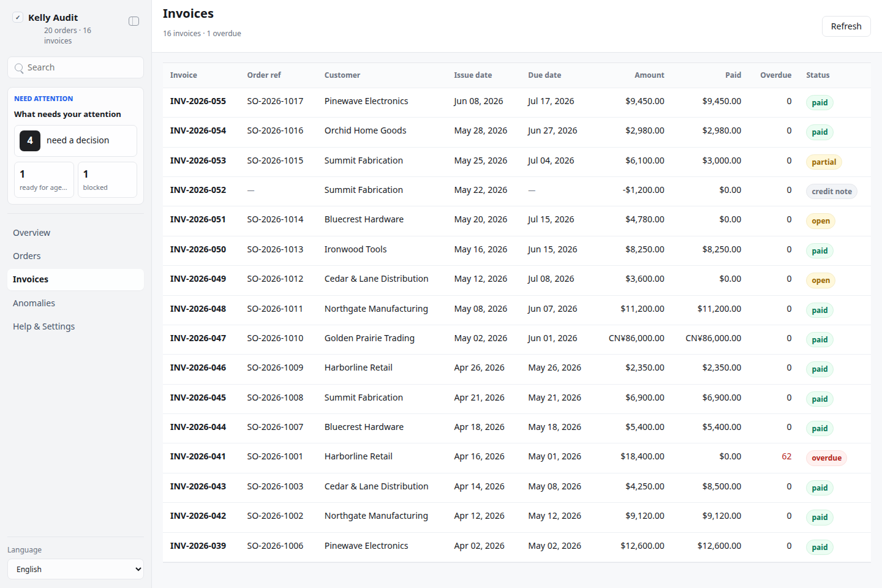The width and height of the screenshot is (882, 588).
Task: Sort by the Order ref column header
Action: [264, 75]
